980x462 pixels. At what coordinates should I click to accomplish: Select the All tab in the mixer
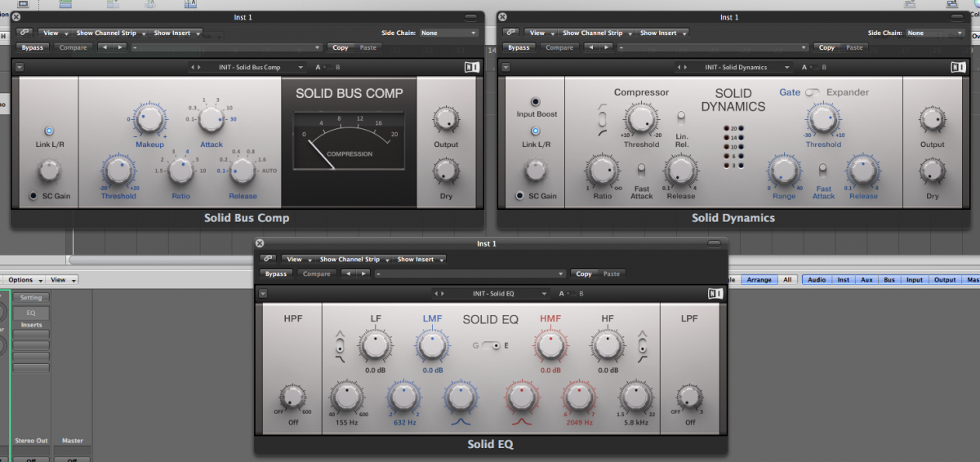(786, 280)
